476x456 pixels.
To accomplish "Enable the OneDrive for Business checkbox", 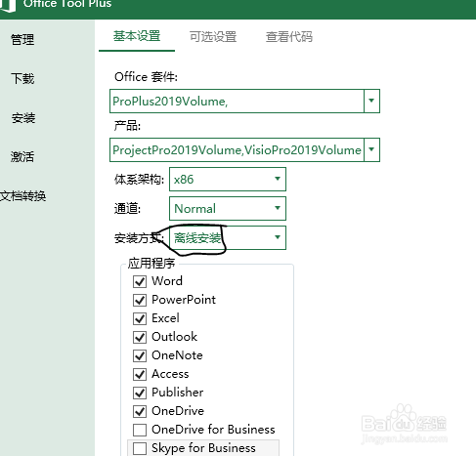I will [x=140, y=430].
